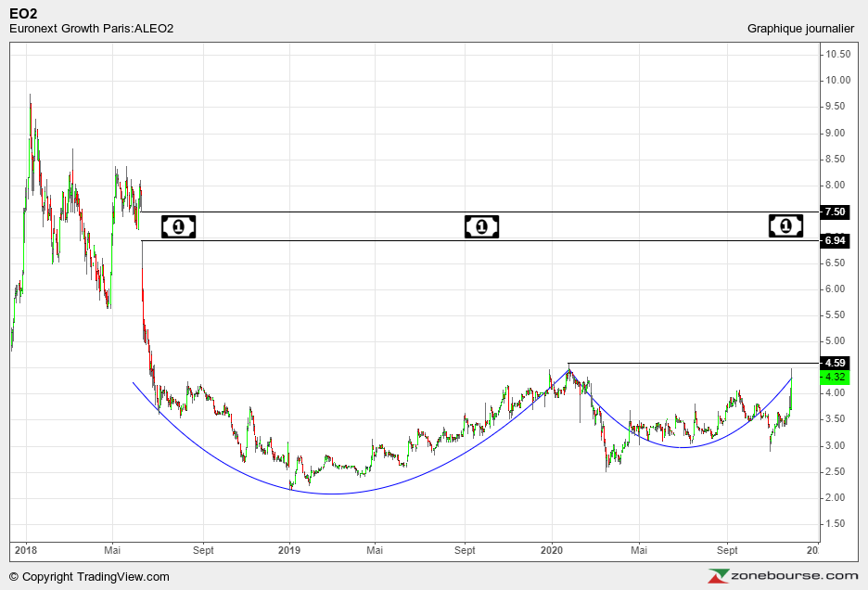This screenshot has width=868, height=590.
Task: Click the 10.00 price axis tick
Action: tap(838, 81)
